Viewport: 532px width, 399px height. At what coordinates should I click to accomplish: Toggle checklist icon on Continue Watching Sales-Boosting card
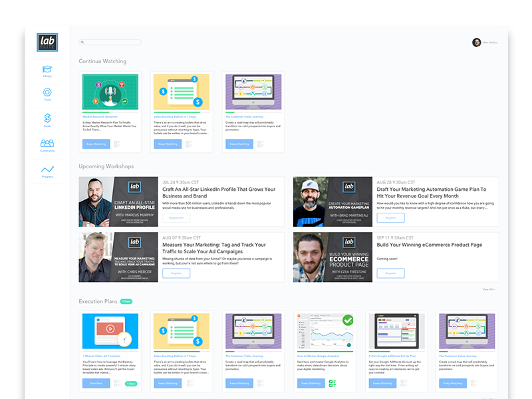189,144
